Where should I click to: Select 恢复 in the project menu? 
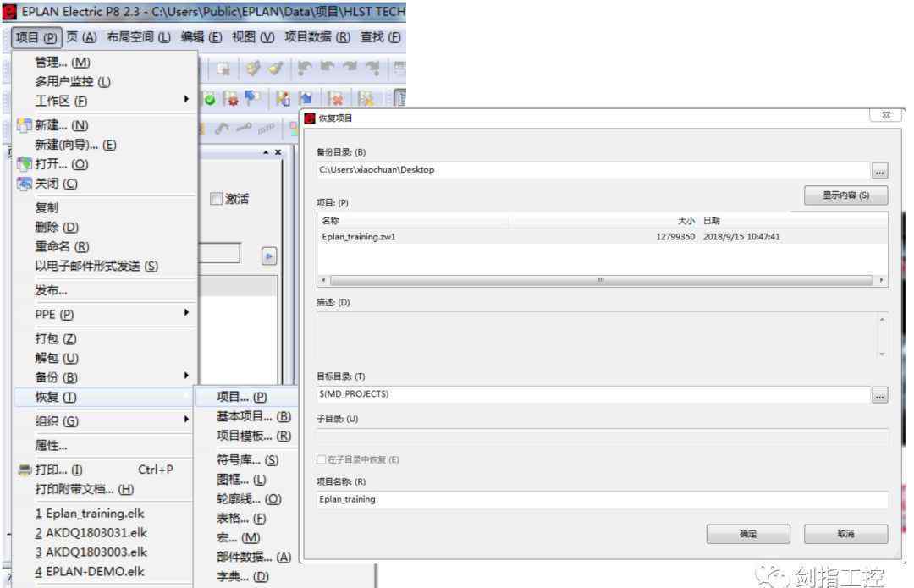(104, 398)
